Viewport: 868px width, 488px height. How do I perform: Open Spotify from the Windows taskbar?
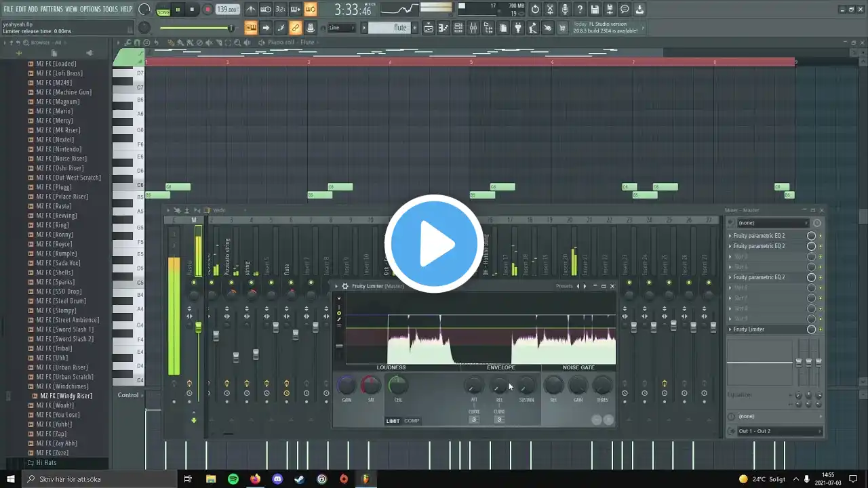(233, 479)
